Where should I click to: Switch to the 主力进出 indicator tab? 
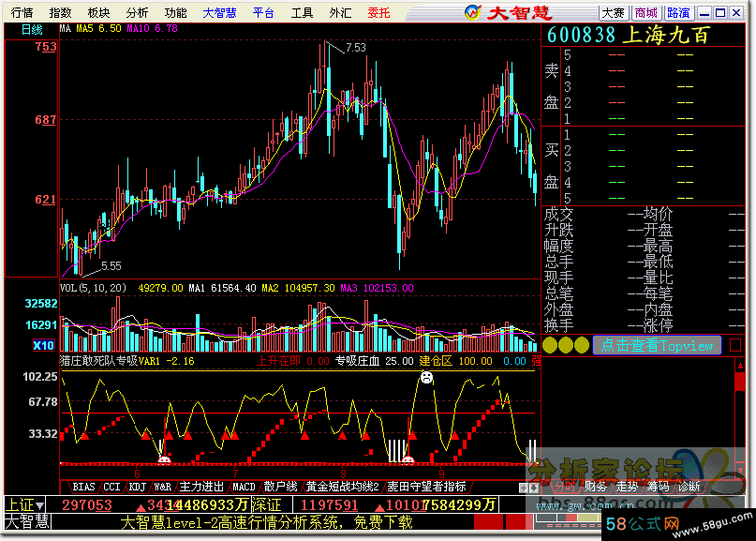[202, 487]
